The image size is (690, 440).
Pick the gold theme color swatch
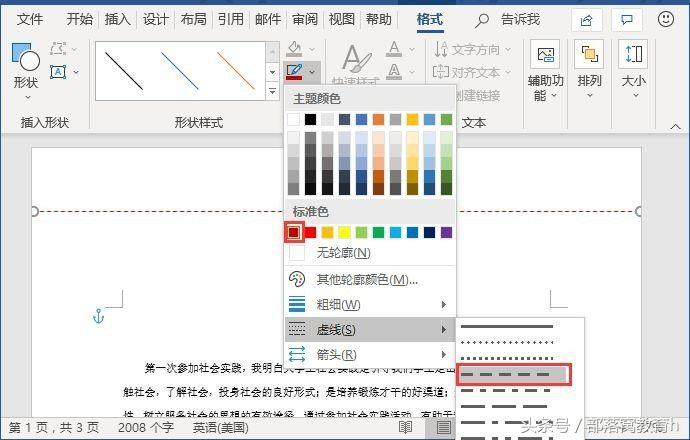[412, 119]
